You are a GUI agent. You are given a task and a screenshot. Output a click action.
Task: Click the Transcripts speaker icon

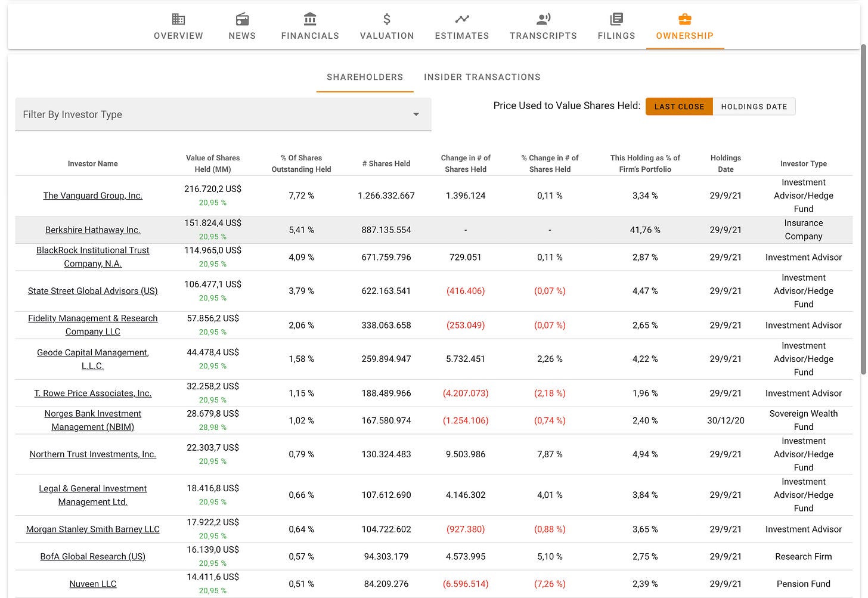543,19
